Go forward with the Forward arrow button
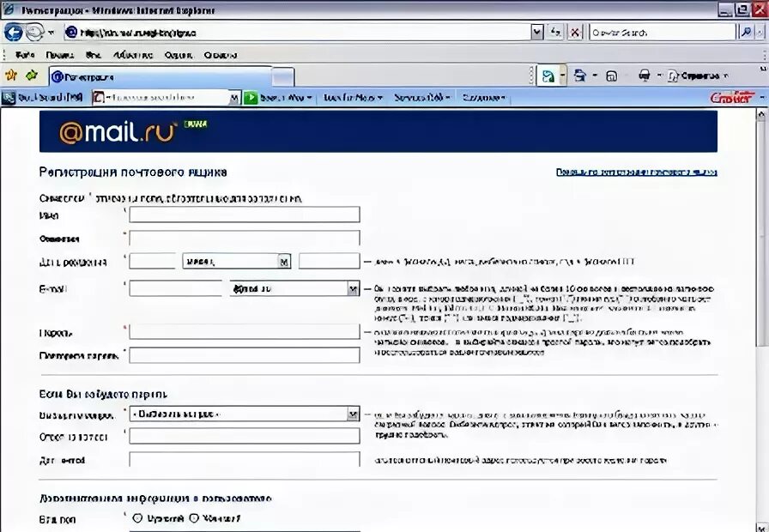The image size is (769, 532). click(34, 33)
